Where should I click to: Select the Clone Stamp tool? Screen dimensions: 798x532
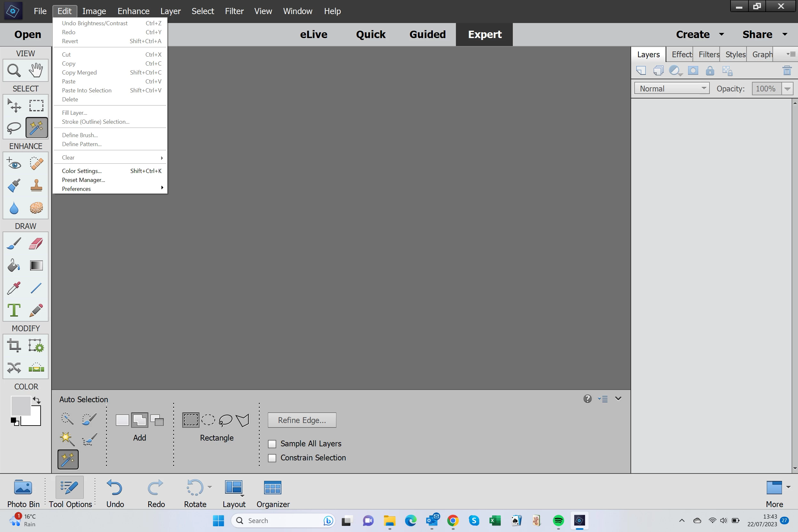click(x=36, y=185)
